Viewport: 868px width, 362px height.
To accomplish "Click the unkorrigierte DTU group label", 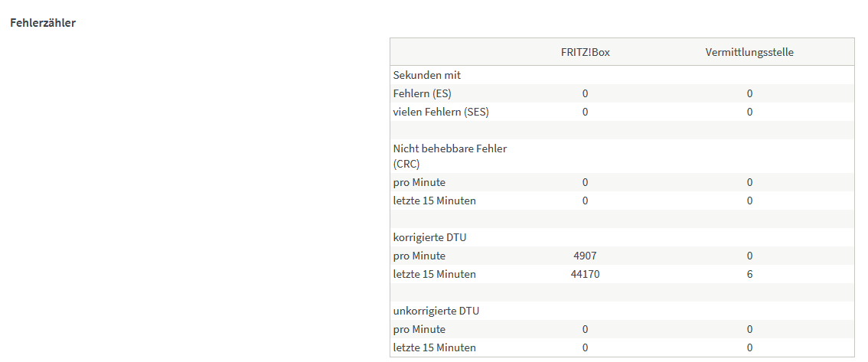I will point(436,311).
